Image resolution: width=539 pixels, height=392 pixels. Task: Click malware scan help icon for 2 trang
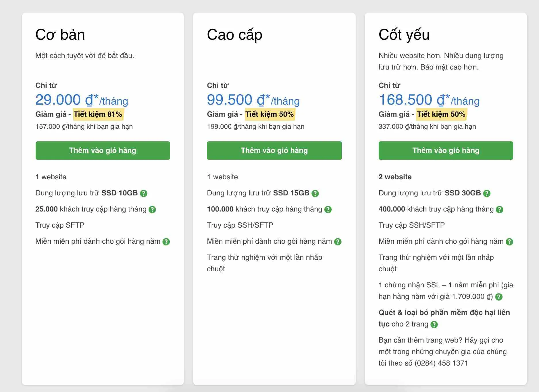pyautogui.click(x=434, y=324)
